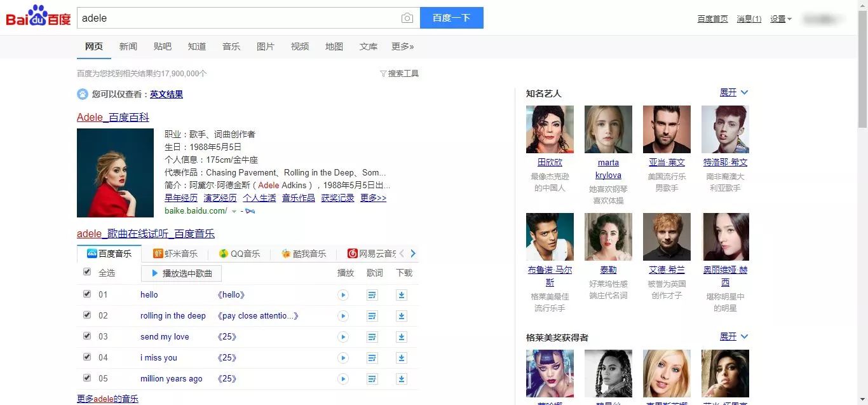Uncheck song 02 rolling in the deep
This screenshot has height=405, width=868.
[87, 315]
